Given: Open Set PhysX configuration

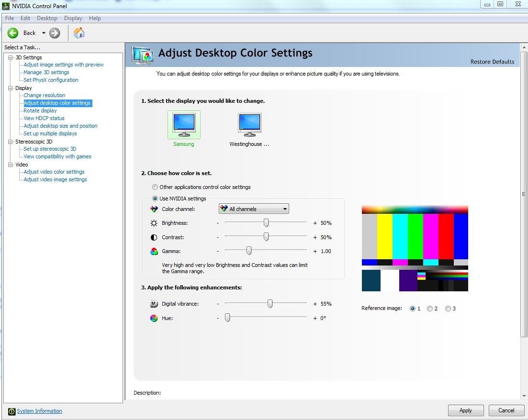Looking at the screenshot, I should pyautogui.click(x=51, y=80).
